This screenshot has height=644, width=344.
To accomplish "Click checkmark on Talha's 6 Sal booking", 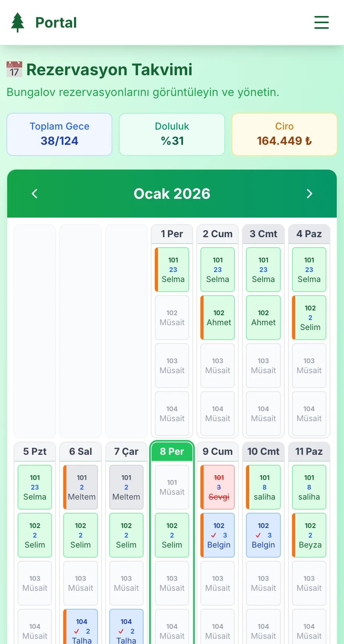I will tap(77, 631).
